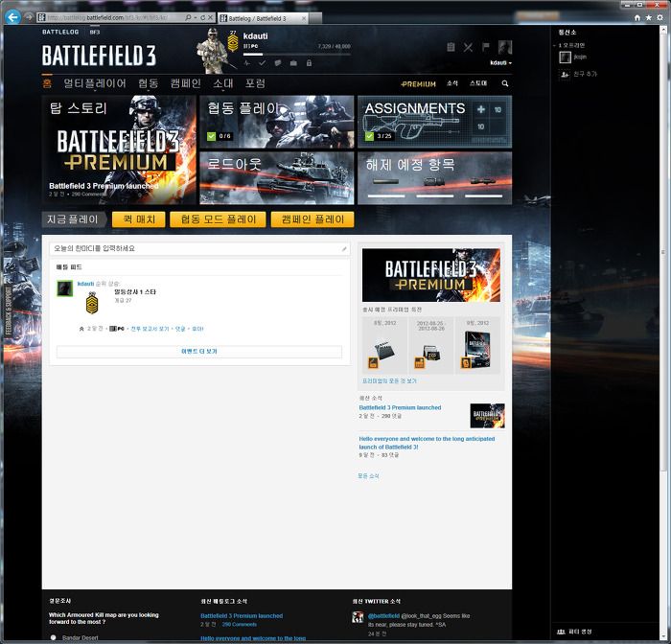This screenshot has height=644, width=671.
Task: Click the rank 27 insignia badge
Action: (232, 41)
